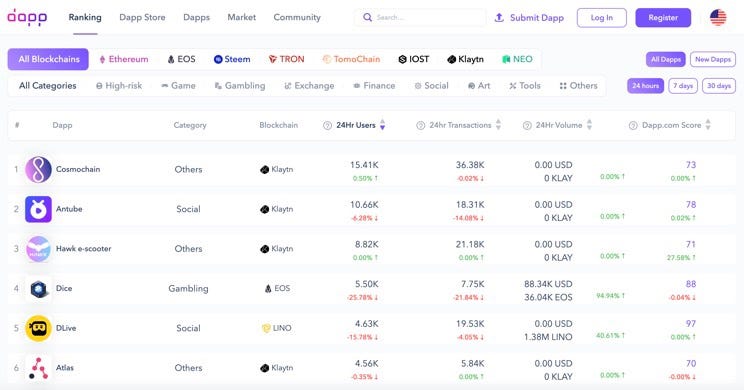Viewport: 744px width, 390px height.
Task: Filter by High-risk category
Action: (x=119, y=86)
